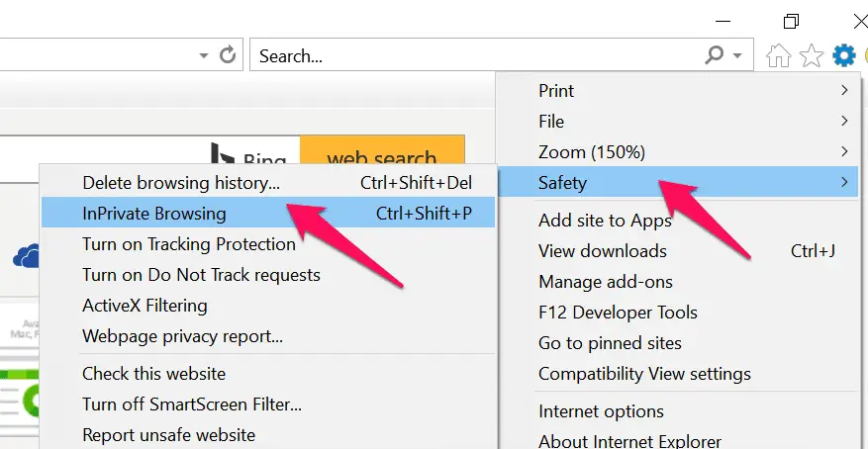Click the orange web search button

(382, 150)
